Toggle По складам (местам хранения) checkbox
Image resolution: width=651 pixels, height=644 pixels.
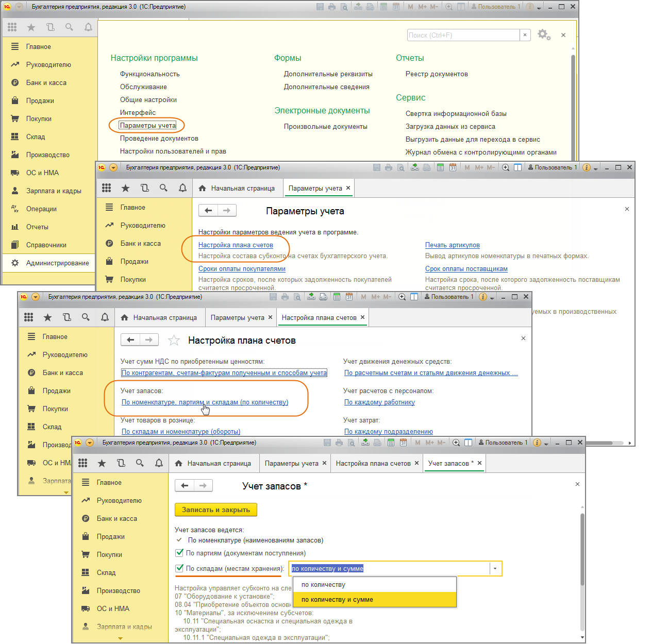179,568
